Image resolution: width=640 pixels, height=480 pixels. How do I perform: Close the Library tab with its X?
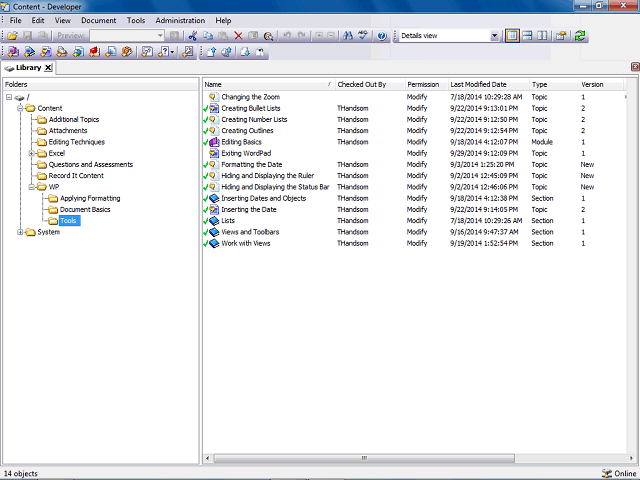click(48, 68)
